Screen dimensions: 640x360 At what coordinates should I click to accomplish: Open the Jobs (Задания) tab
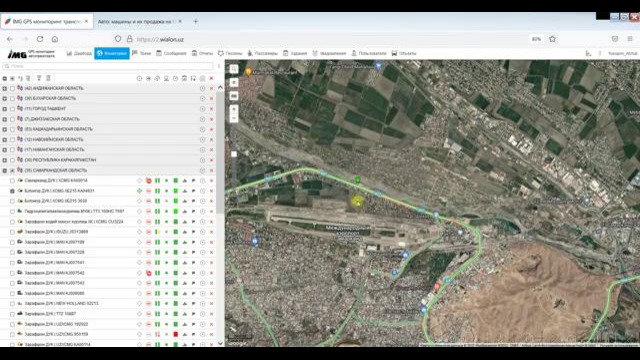point(295,53)
